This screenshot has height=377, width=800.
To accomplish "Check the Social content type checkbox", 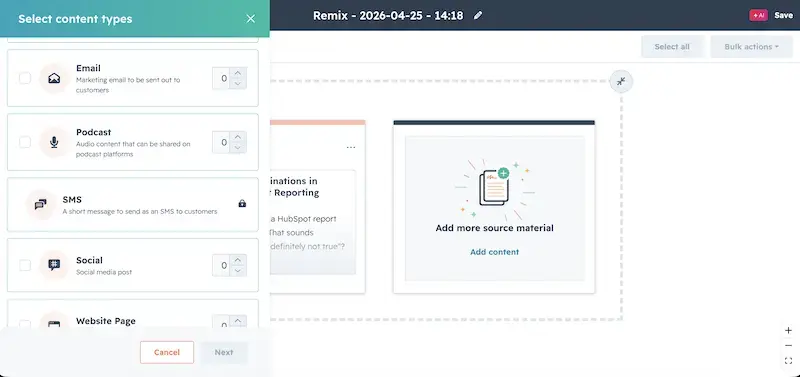I will [x=25, y=265].
